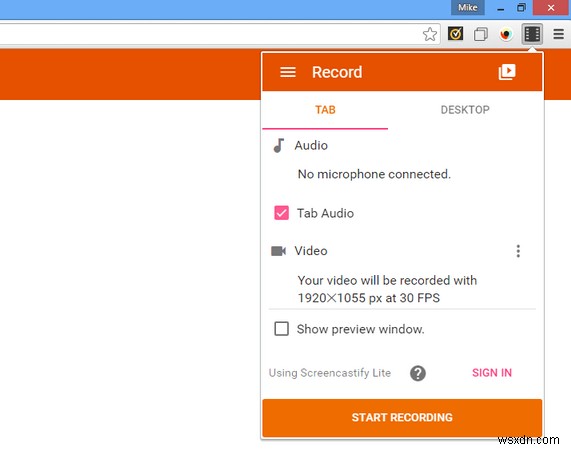The image size is (571, 450).
Task: Click the Audio section label
Action: click(x=311, y=145)
